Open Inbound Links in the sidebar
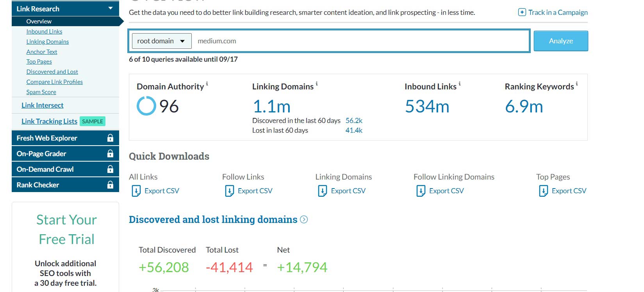This screenshot has height=292, width=644. tap(44, 32)
